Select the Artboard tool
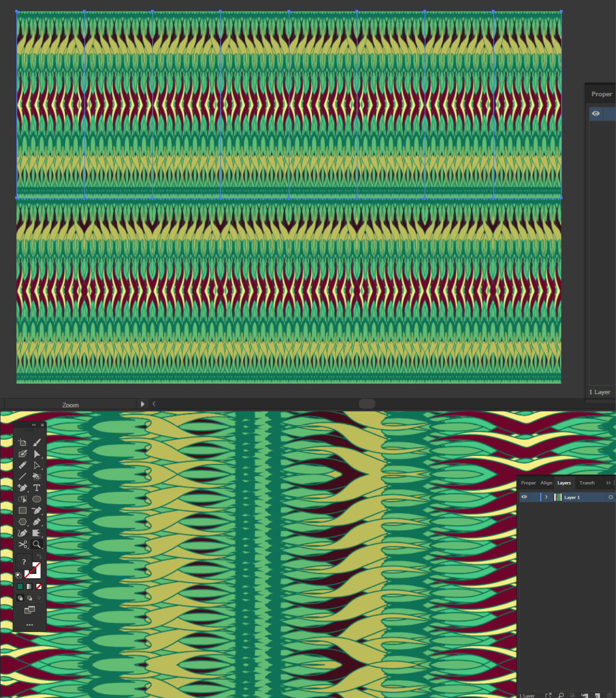 23,443
